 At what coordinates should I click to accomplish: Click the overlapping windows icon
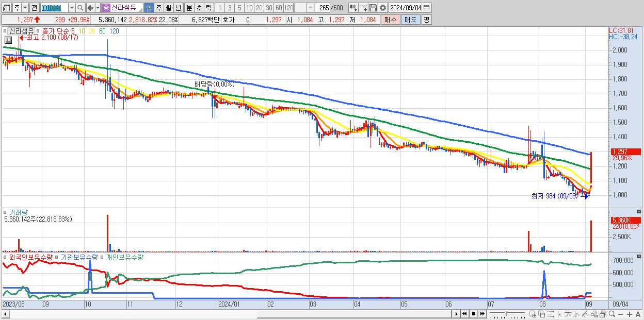coord(542,314)
